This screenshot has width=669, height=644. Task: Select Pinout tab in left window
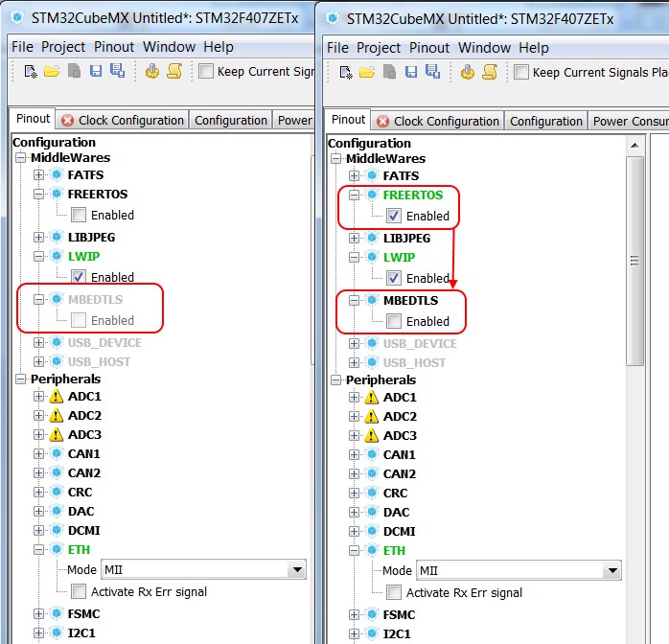[x=33, y=119]
